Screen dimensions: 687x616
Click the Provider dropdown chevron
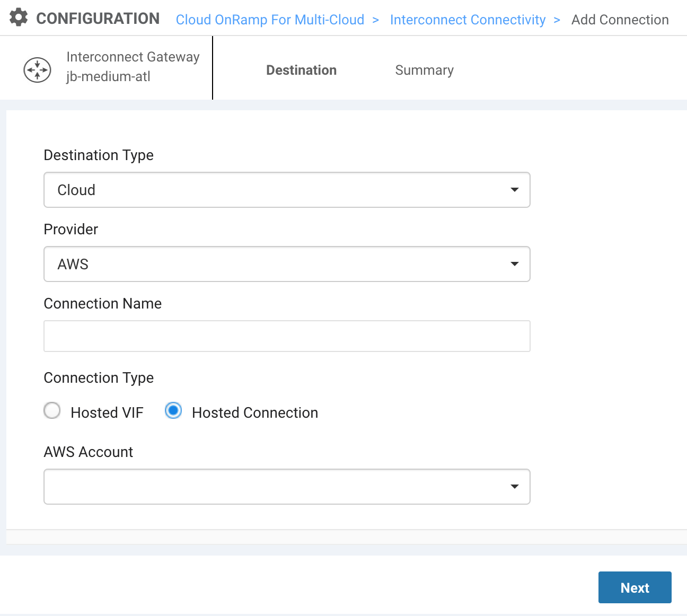coord(514,264)
